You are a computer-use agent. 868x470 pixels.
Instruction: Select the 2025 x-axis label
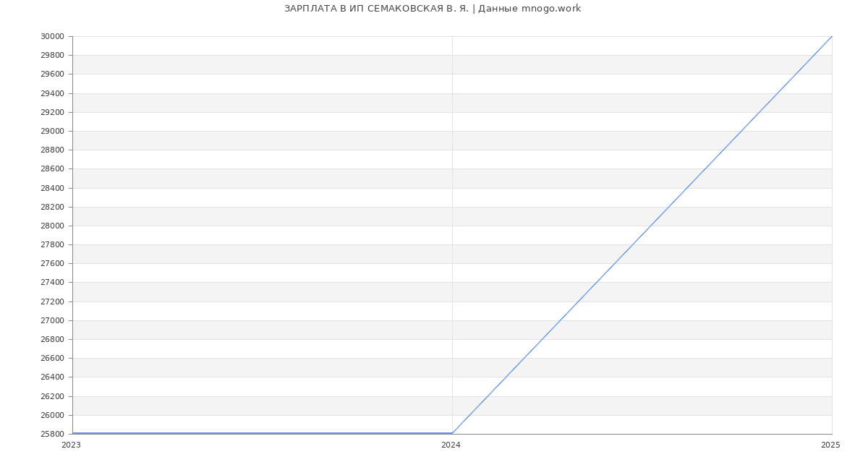point(830,445)
